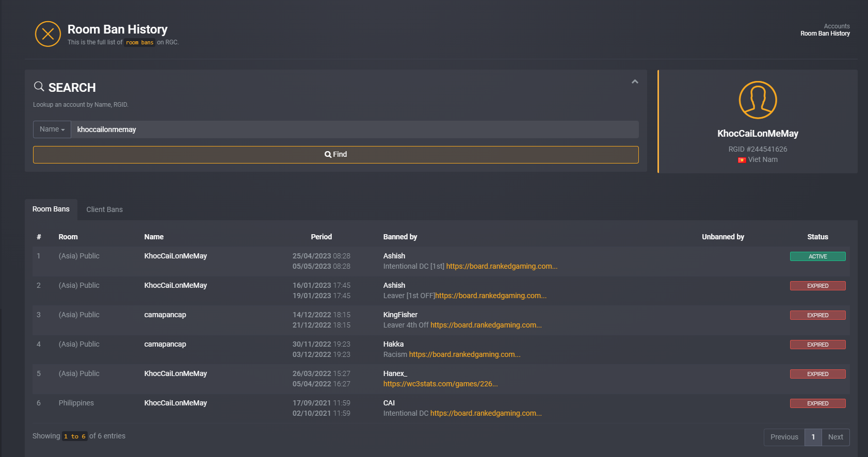Click banned-by name CAI
868x457 pixels.
pyautogui.click(x=389, y=403)
